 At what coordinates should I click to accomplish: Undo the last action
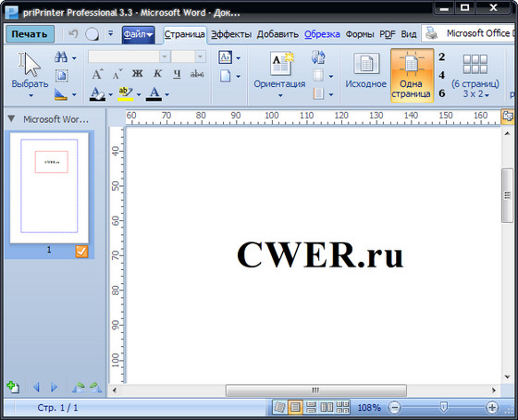[73, 33]
